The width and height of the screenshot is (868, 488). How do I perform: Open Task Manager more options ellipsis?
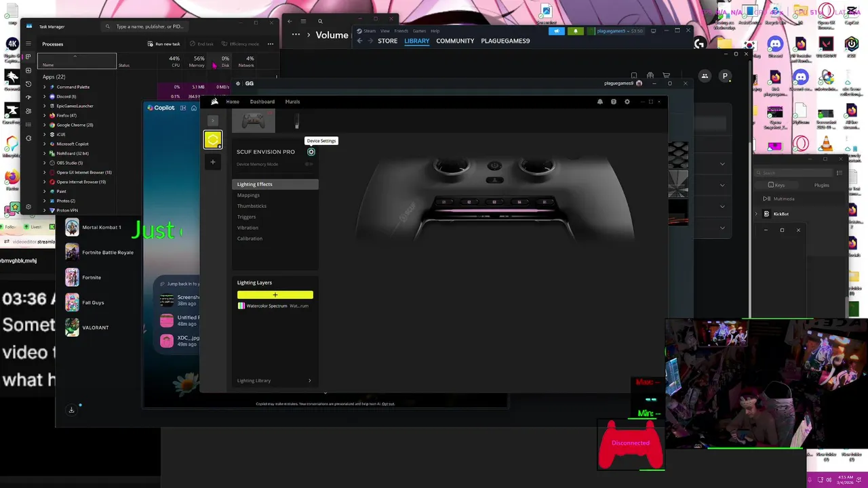click(271, 44)
